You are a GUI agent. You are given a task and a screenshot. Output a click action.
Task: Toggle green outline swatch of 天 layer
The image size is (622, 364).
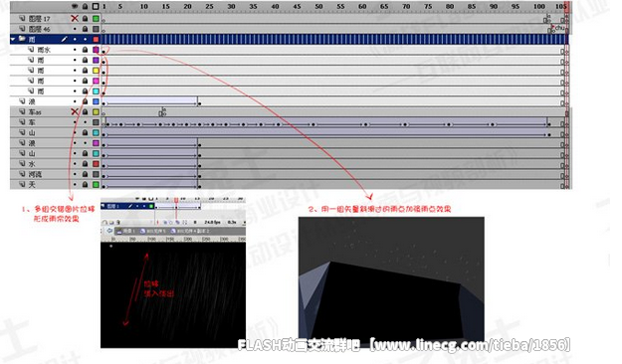point(96,184)
